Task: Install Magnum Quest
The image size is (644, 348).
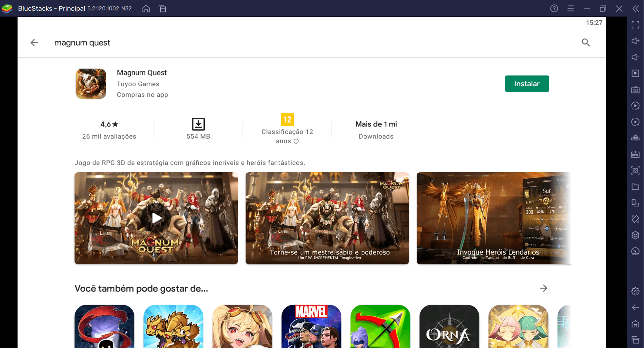Action: [527, 84]
